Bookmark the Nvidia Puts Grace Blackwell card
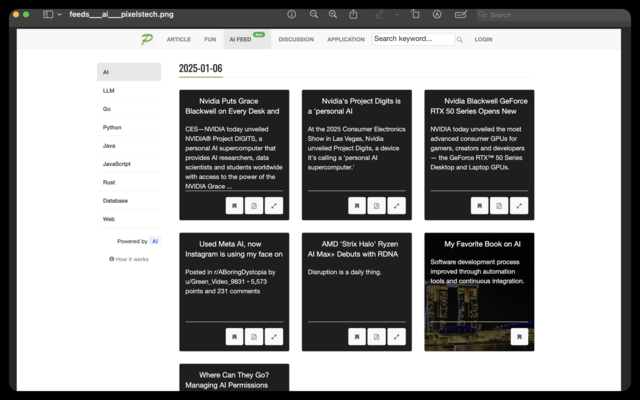Viewport: 640px width, 400px height. [x=234, y=206]
